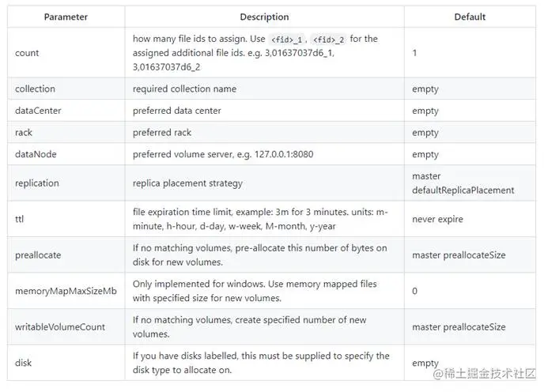The width and height of the screenshot is (548, 392).
Task: Click the memoryMapMaxSizeMb parameter cell
Action: coord(66,291)
